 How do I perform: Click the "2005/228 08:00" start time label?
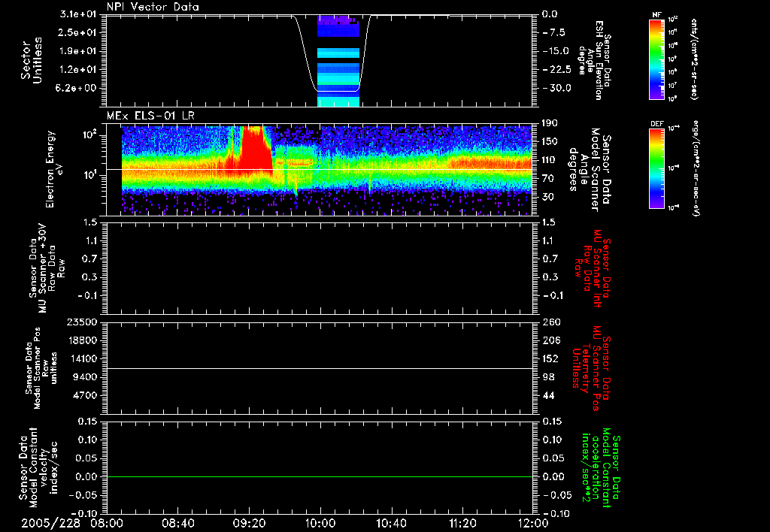[x=72, y=523]
